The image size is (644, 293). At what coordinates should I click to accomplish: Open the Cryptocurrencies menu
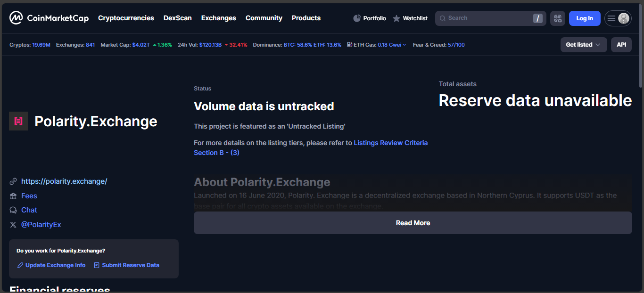pyautogui.click(x=126, y=18)
